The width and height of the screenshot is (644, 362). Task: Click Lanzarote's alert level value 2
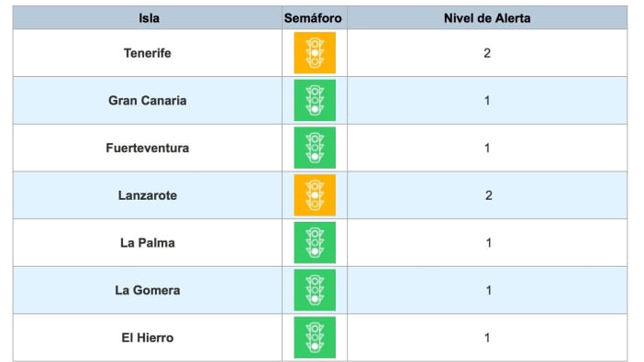[x=488, y=195]
